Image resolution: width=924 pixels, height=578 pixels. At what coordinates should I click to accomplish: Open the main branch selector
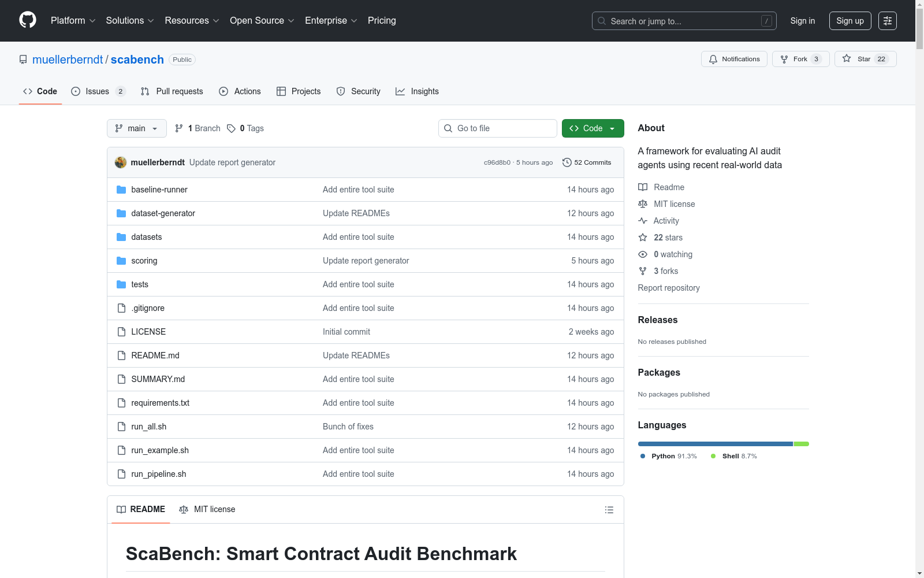pos(136,128)
